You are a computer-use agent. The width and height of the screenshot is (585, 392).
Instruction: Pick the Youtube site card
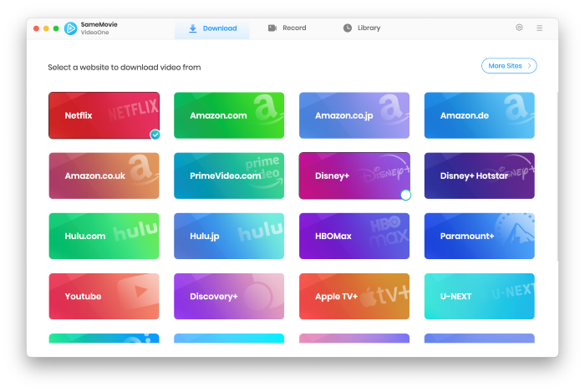[104, 297]
